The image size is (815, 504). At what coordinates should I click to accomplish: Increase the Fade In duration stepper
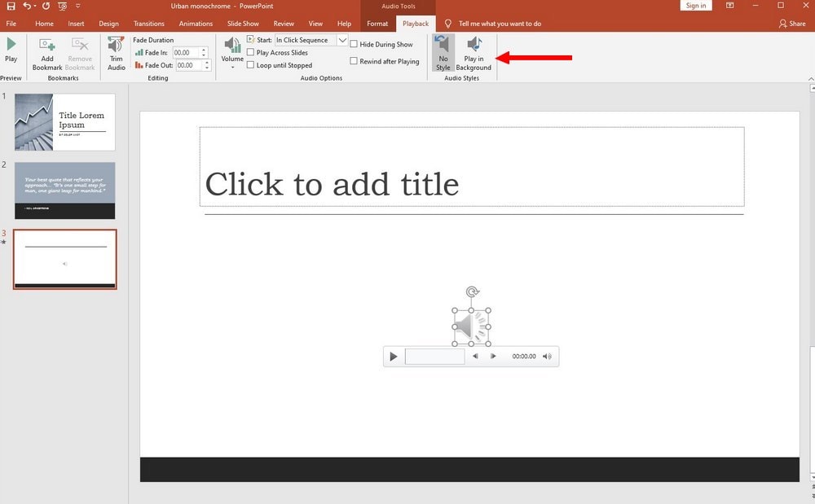tap(204, 50)
